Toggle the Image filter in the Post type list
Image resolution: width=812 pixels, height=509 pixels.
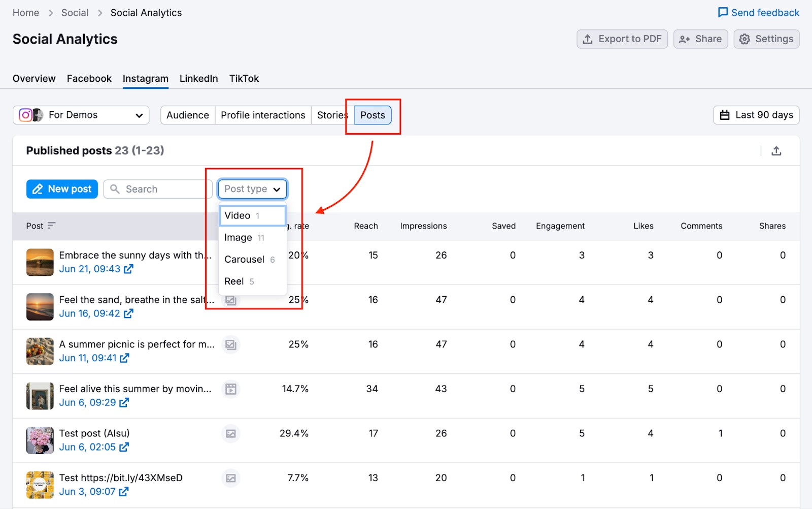tap(238, 237)
